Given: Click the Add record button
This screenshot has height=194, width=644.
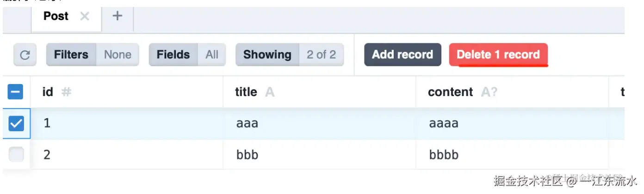Looking at the screenshot, I should (x=402, y=55).
